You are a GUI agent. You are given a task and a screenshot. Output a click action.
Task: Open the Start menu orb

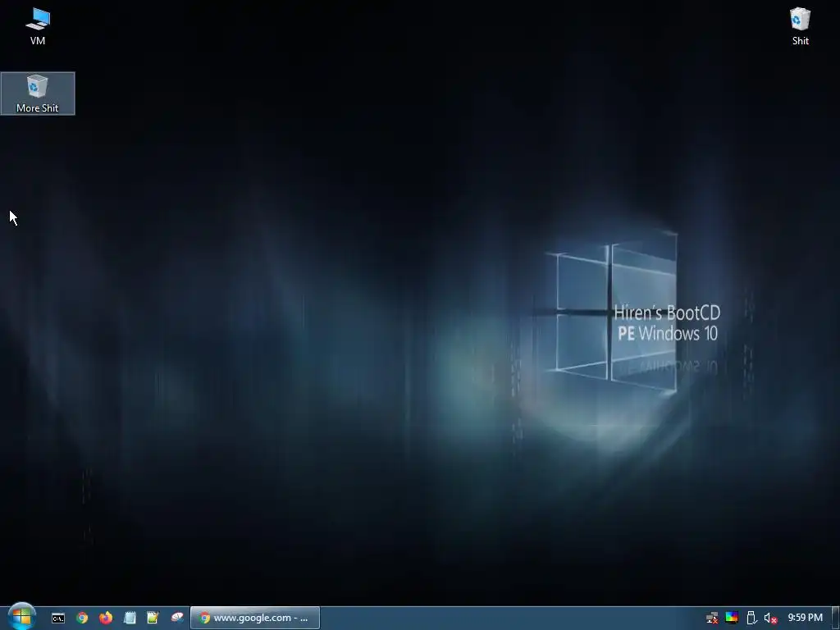coord(21,617)
